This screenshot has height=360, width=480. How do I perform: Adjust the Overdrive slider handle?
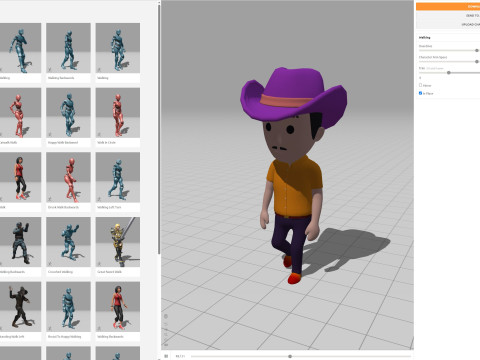tap(477, 50)
